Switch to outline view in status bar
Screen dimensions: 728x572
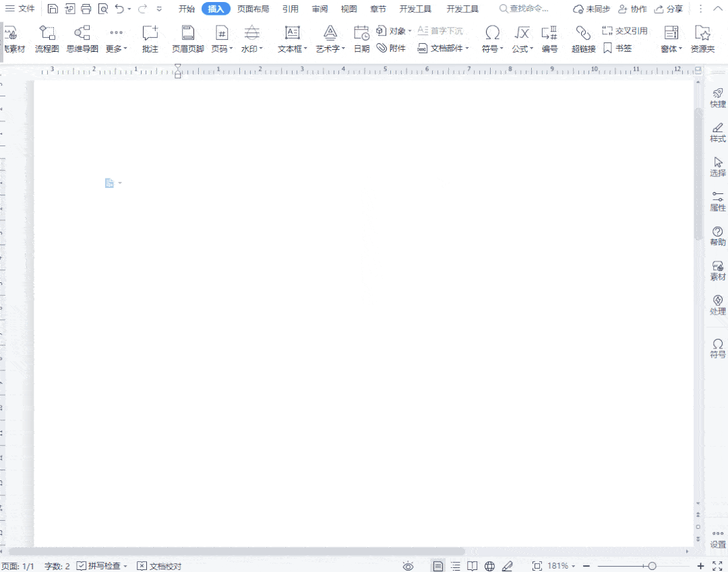(x=456, y=566)
